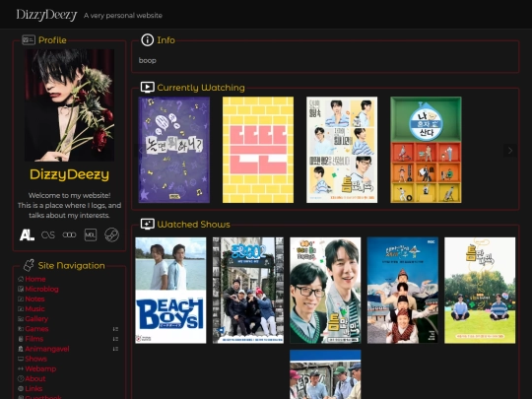This screenshot has width=532, height=399.
Task: Click the 'Watched Shows' section heading
Action: [x=193, y=225]
